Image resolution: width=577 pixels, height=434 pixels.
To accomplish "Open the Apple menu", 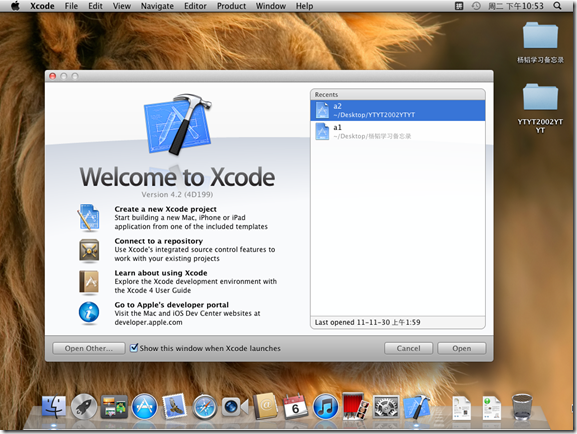I will [x=15, y=6].
